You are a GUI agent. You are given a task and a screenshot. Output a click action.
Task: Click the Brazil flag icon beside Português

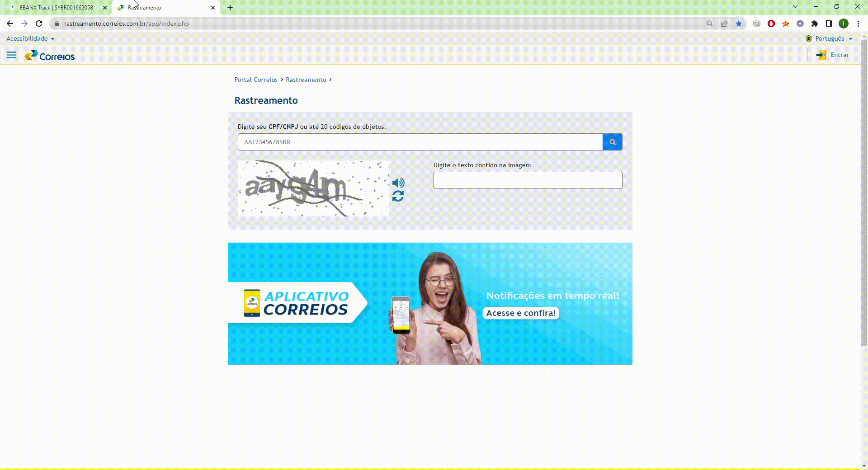[x=809, y=38]
